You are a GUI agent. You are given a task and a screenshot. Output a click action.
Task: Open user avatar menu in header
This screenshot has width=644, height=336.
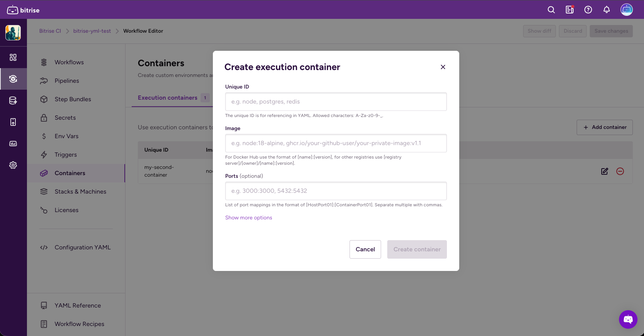[x=626, y=10]
